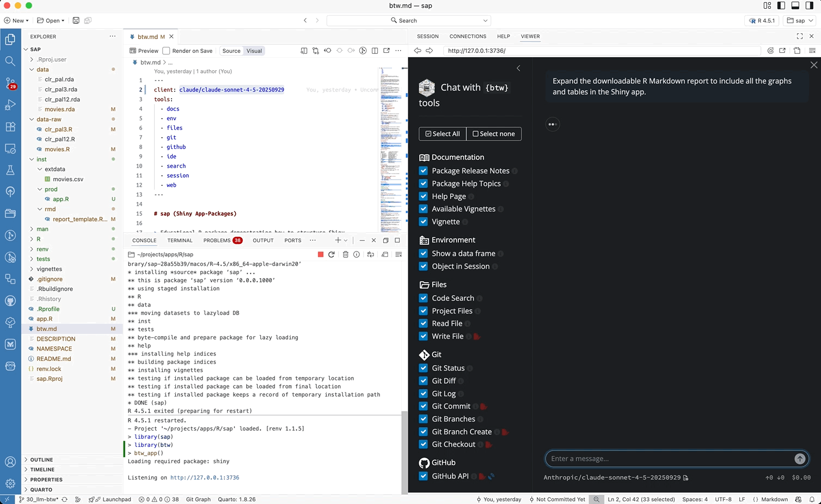Uncheck Package Help Topics tool
The height and width of the screenshot is (504, 821).
[x=423, y=183]
